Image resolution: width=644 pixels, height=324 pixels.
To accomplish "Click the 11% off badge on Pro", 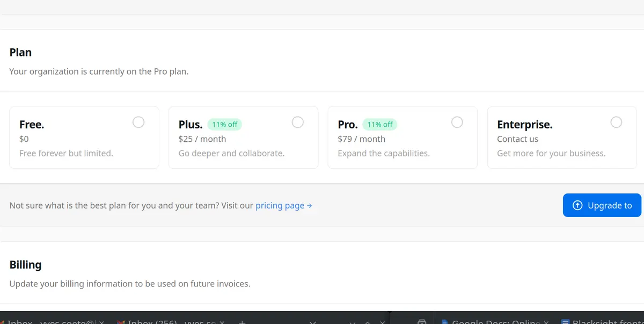I will 380,125.
